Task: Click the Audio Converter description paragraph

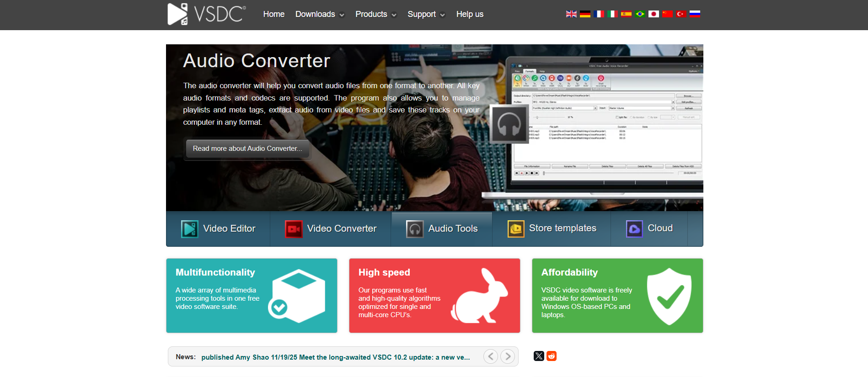Action: [x=332, y=104]
